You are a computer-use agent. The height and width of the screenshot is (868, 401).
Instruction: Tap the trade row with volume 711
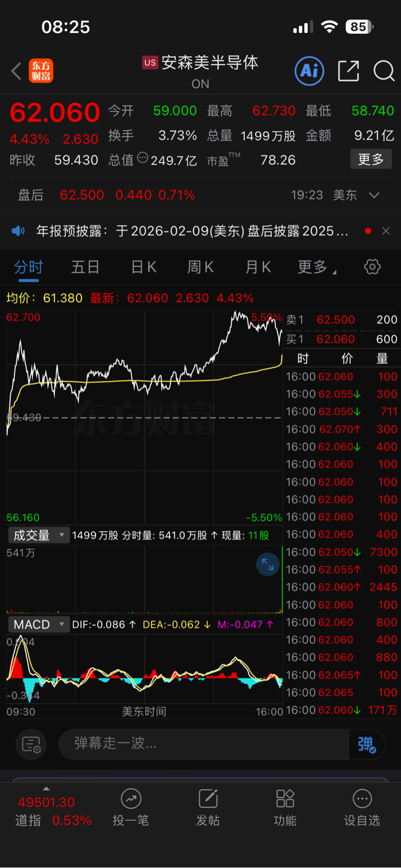pyautogui.click(x=342, y=412)
